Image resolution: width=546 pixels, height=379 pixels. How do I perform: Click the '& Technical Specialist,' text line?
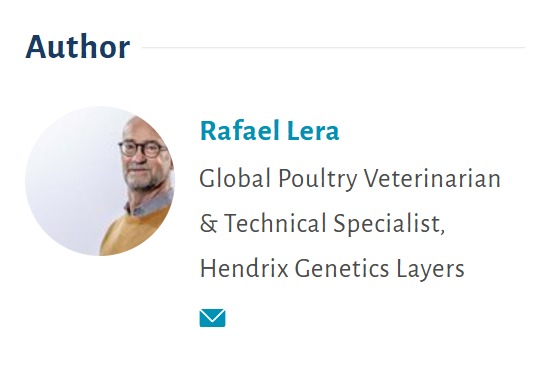[x=322, y=223]
